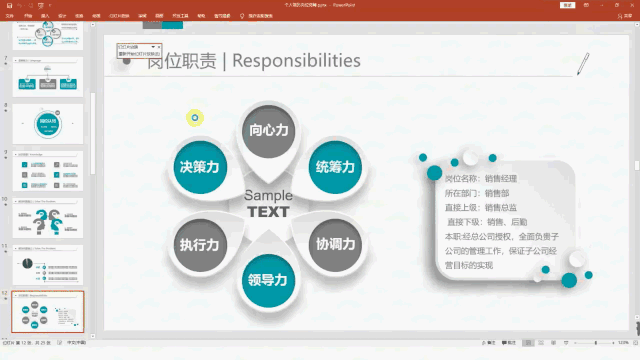Close the small floating toolbar popup

click(x=159, y=47)
